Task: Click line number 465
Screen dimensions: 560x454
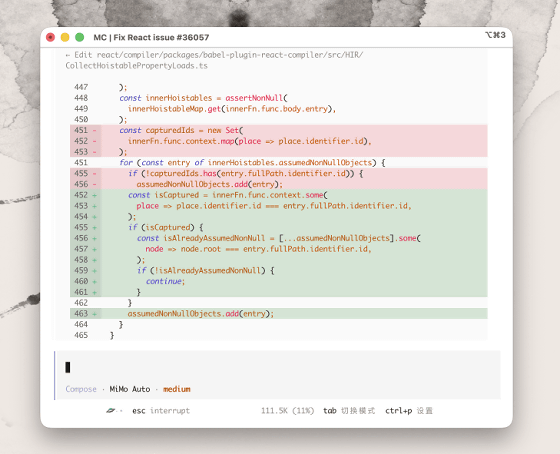Action: 81,335
